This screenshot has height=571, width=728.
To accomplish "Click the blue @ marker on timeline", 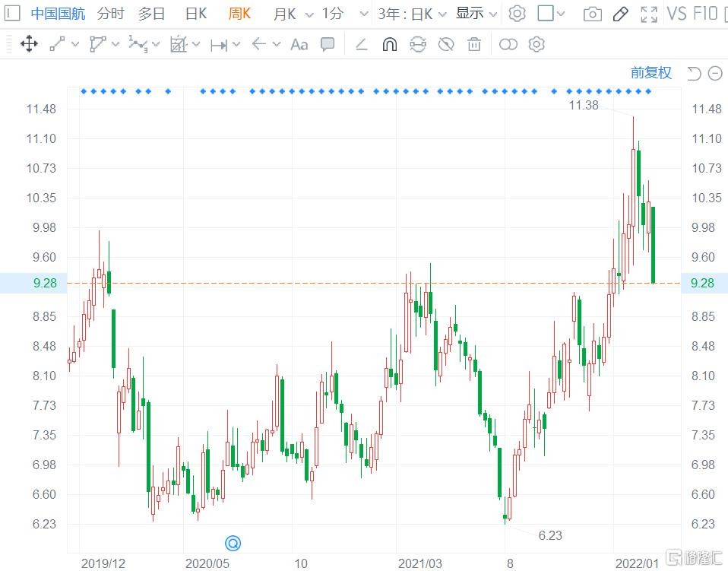I will pyautogui.click(x=233, y=543).
